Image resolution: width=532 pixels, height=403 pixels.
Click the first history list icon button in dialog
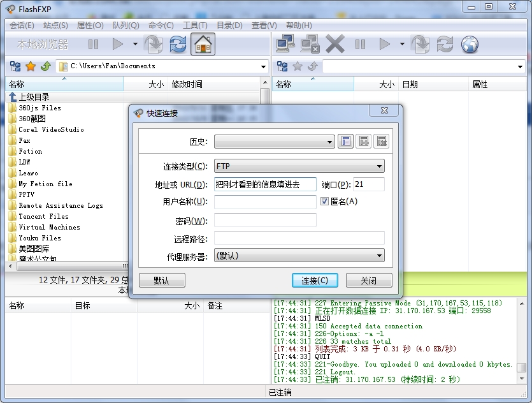tap(345, 142)
